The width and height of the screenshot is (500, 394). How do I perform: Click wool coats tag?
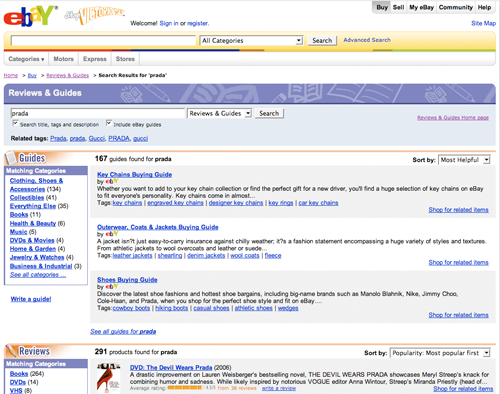click(245, 255)
